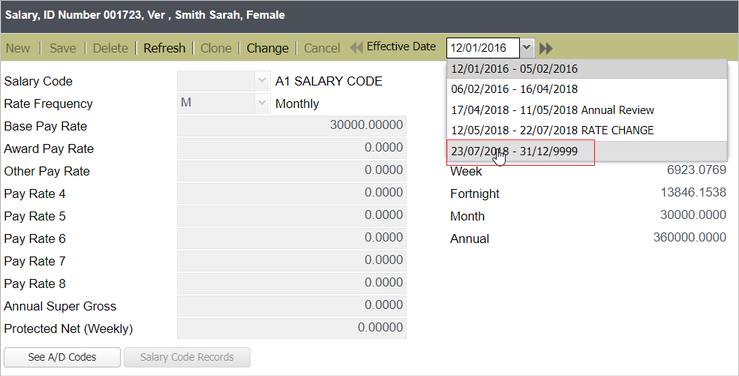Open the Effective Date dropdown arrow
The image size is (739, 376).
coord(527,48)
